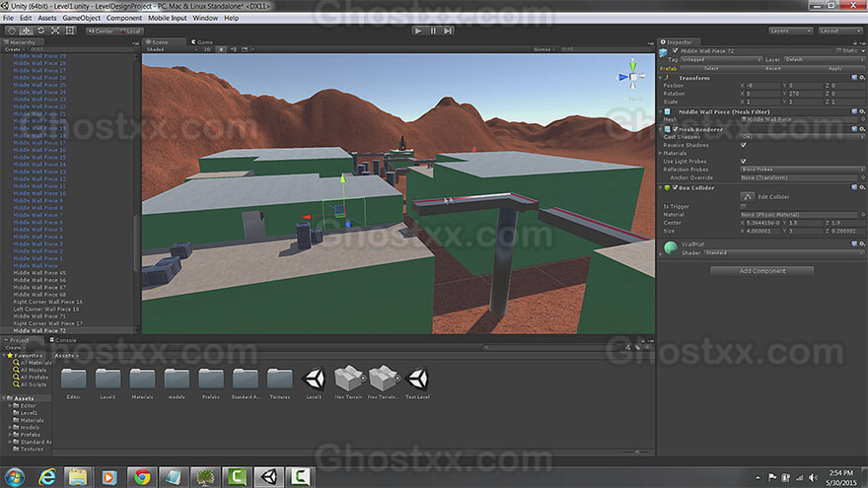Toggle Receive Shadows checkbox
The height and width of the screenshot is (488, 868).
744,145
